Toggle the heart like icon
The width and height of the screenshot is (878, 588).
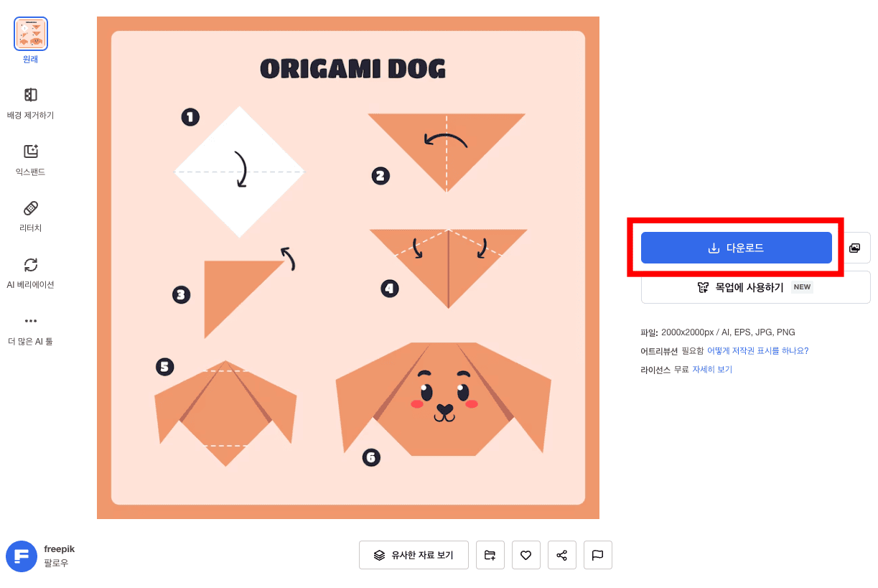[526, 555]
